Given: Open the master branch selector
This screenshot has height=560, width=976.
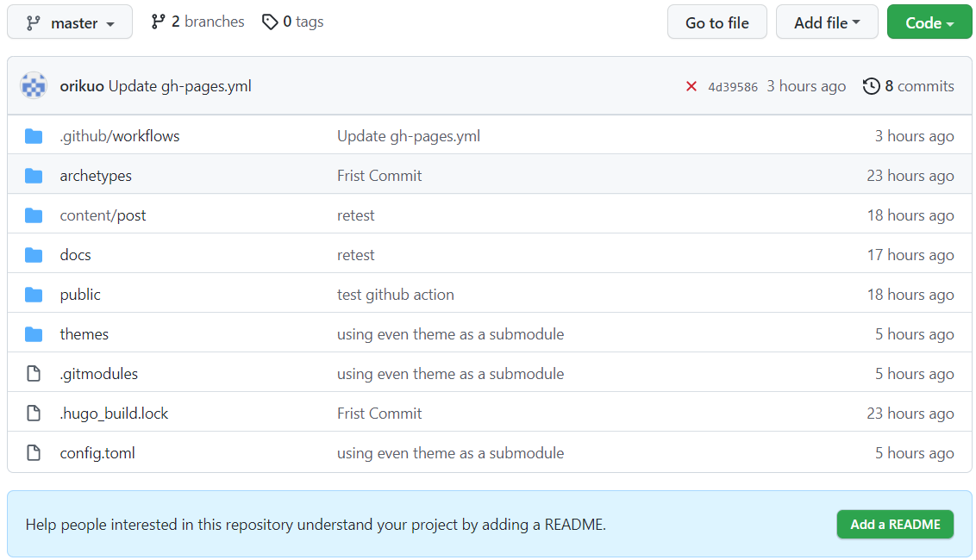Looking at the screenshot, I should point(69,22).
